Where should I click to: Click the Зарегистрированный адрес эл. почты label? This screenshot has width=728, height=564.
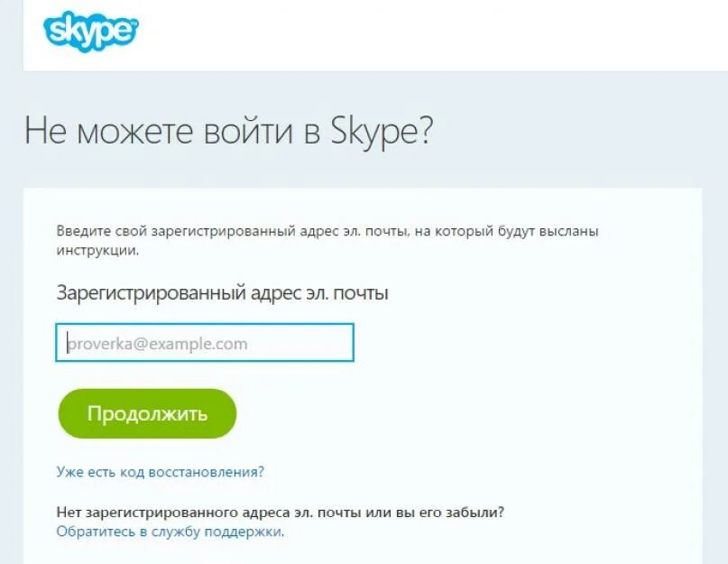tap(222, 293)
